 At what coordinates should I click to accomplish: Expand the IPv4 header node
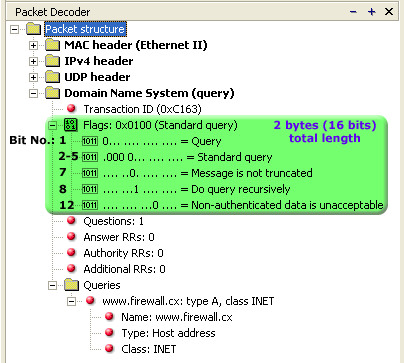pyautogui.click(x=33, y=61)
